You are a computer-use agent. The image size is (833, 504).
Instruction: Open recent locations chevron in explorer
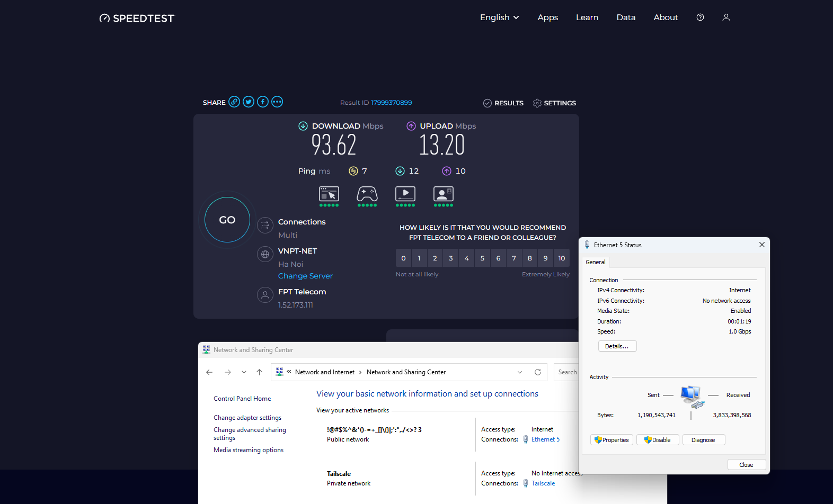244,372
